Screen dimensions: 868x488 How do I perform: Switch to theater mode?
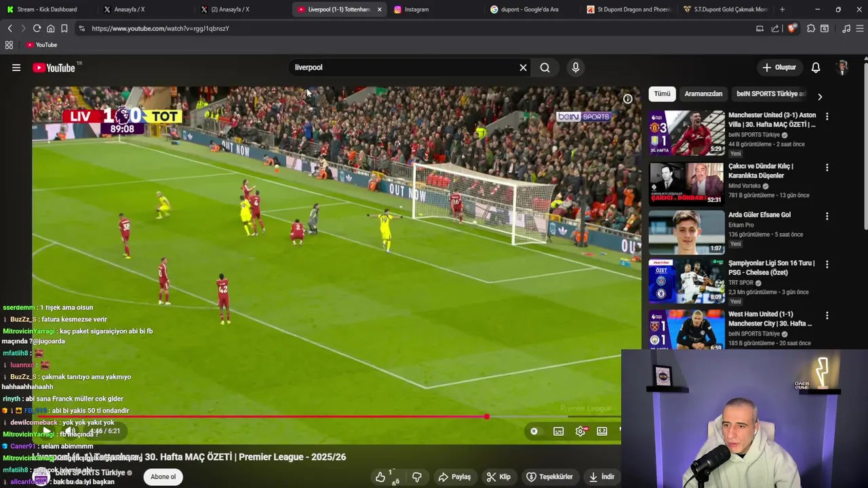click(x=602, y=431)
